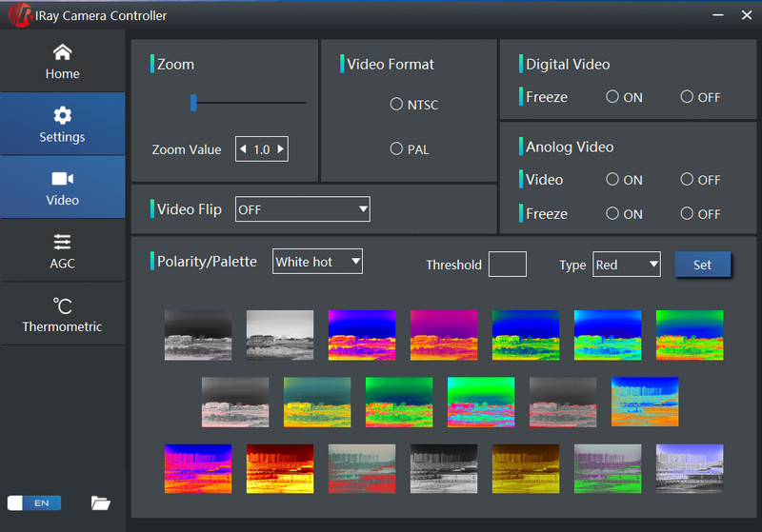
Task: Select the sixth top-row cyan-blue palette thumbnail
Action: (x=608, y=335)
